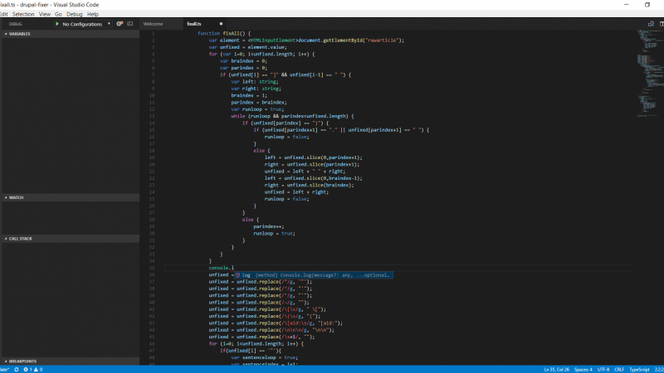Start debugging with the green play icon
Image resolution: width=664 pixels, height=373 pixels.
[57, 24]
